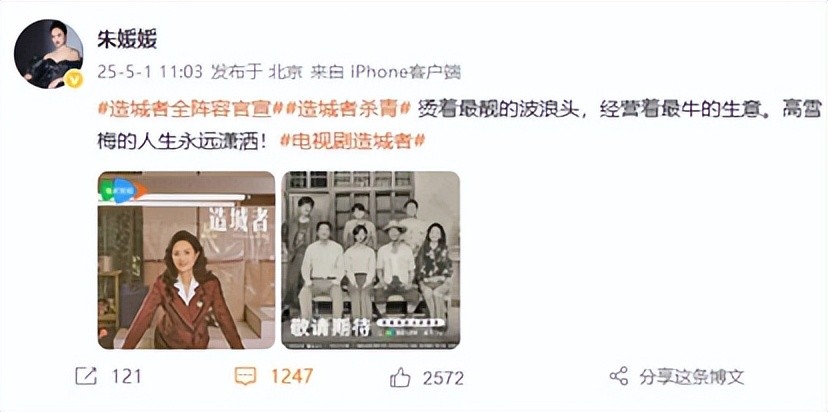Open the poster's round profile avatar
The width and height of the screenshot is (828, 412).
coord(48,54)
